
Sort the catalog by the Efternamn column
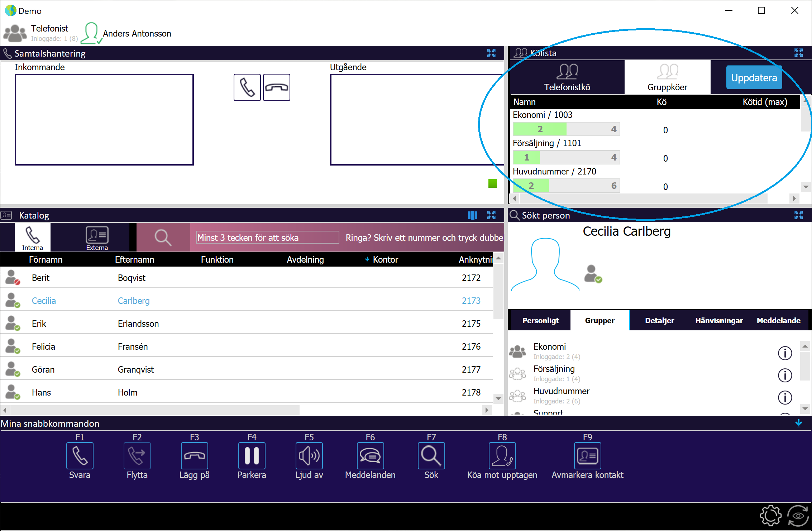point(135,259)
